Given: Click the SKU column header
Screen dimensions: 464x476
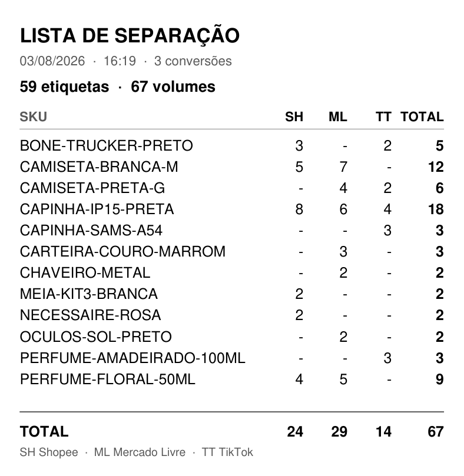Looking at the screenshot, I should click(x=34, y=117).
